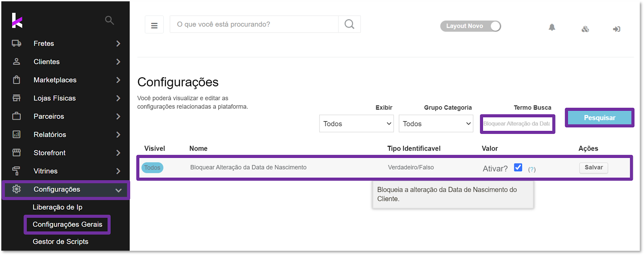Click the 'Verdadeiro/Falso' cell
Screen dimensions: 644x255
[x=411, y=167]
